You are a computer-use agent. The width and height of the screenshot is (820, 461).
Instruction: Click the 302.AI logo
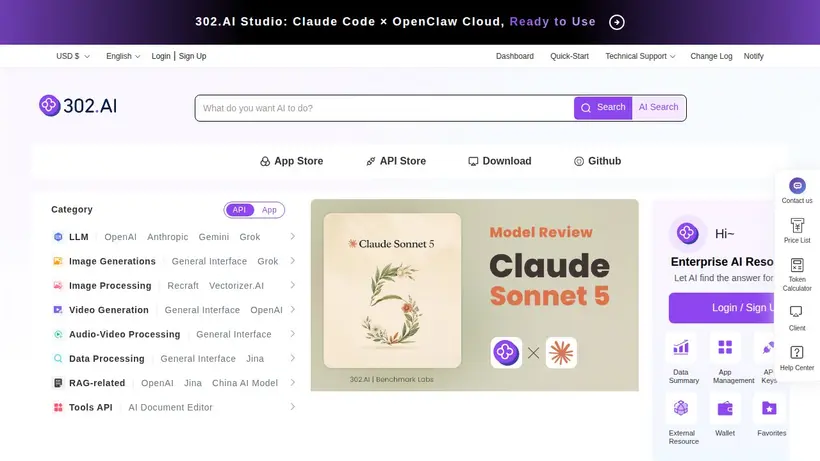pos(78,106)
